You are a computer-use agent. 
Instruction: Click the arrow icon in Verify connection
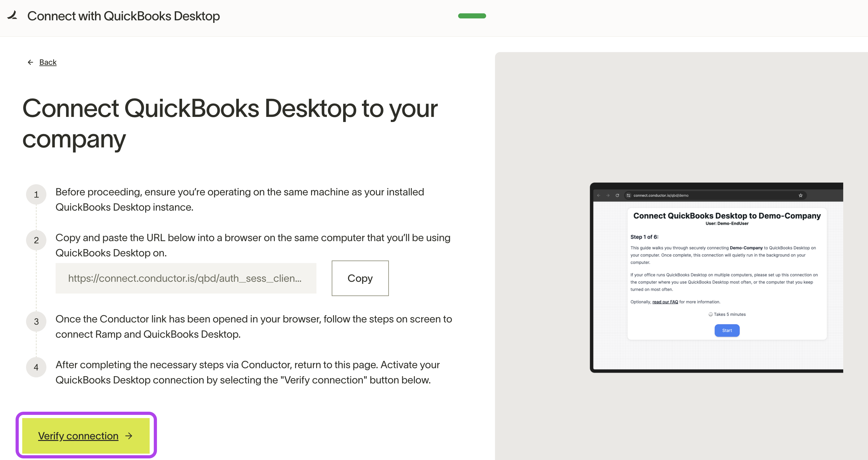click(128, 436)
